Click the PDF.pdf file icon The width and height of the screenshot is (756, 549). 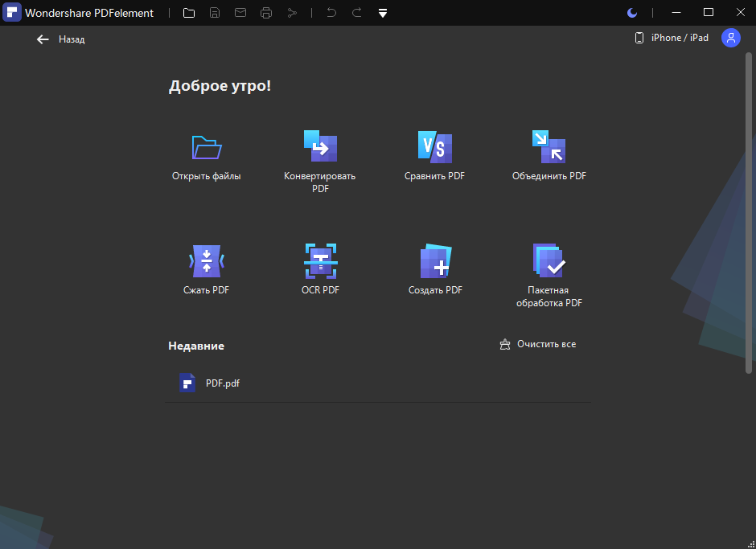pyautogui.click(x=187, y=383)
